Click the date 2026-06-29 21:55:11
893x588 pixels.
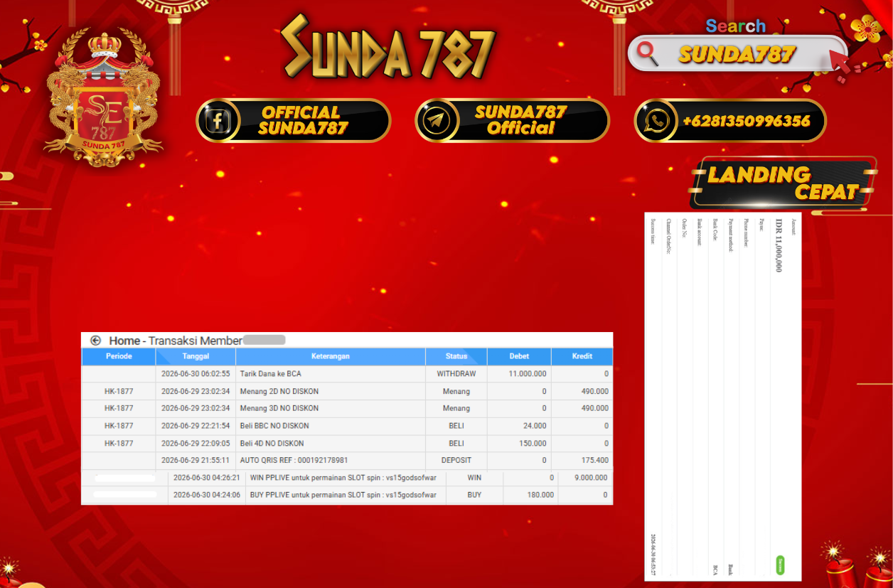tap(196, 460)
